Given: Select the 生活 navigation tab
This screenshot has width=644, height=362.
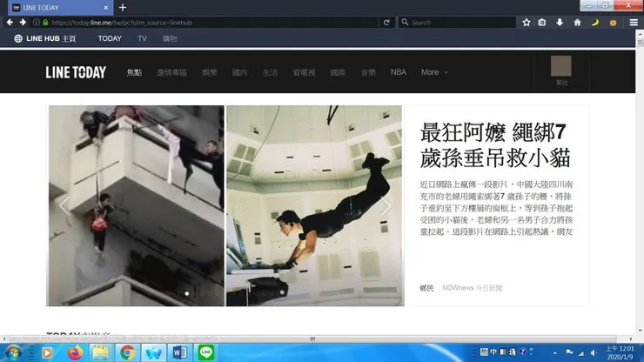Looking at the screenshot, I should tap(270, 72).
